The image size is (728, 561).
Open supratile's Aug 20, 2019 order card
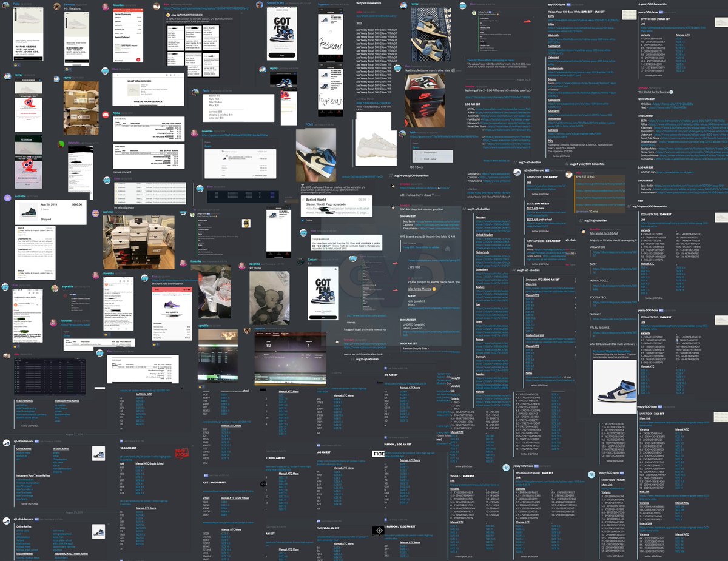point(51,212)
